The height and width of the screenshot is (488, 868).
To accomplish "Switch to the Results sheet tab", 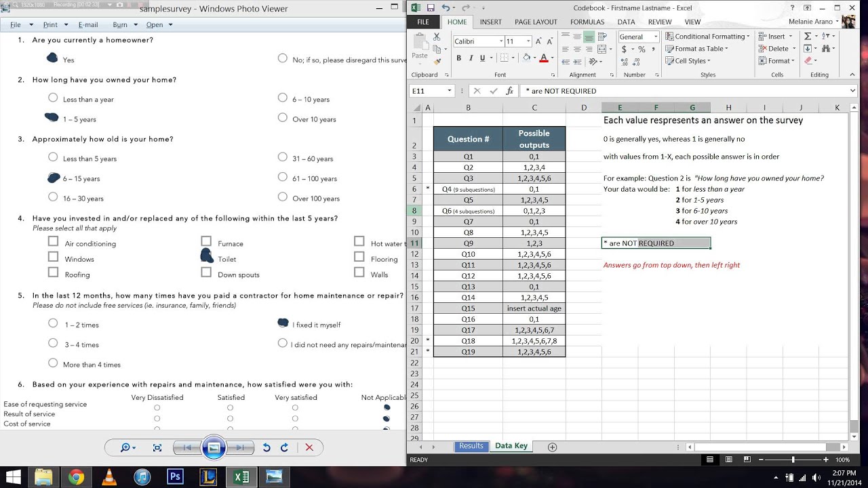I will click(471, 446).
